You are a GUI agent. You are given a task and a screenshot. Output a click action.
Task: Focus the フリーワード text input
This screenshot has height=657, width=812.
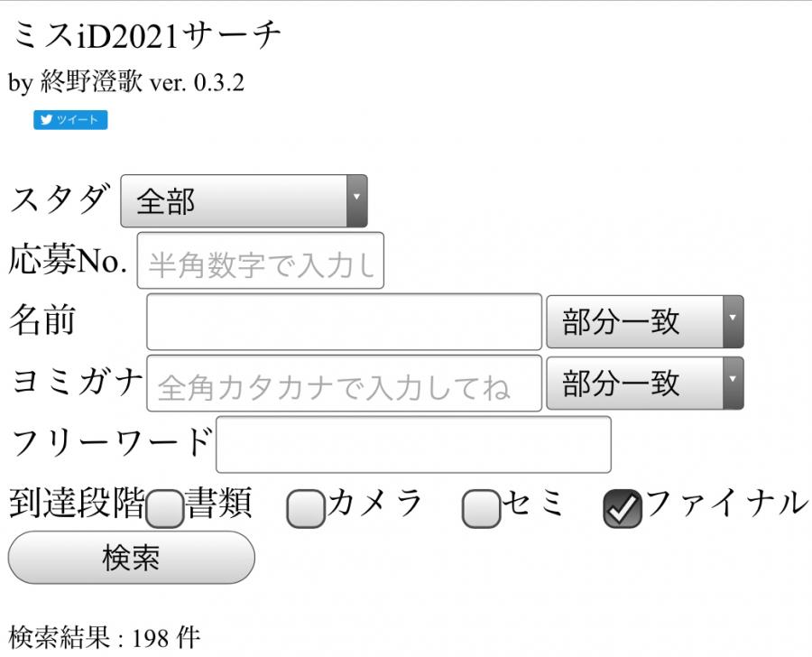(413, 444)
